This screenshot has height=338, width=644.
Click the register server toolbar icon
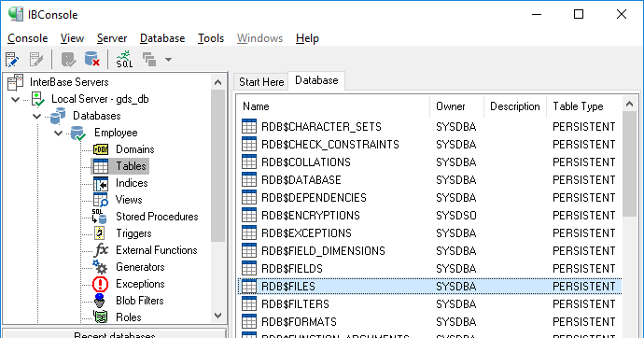click(x=12, y=60)
